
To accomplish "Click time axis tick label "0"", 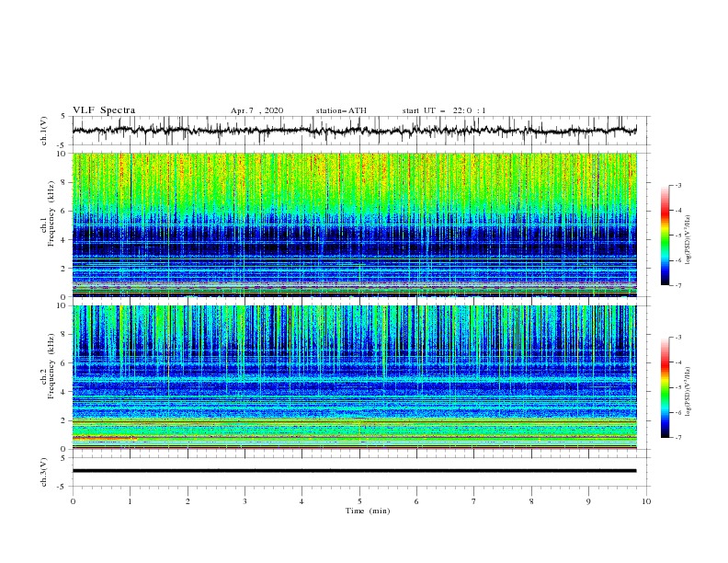I will [73, 501].
